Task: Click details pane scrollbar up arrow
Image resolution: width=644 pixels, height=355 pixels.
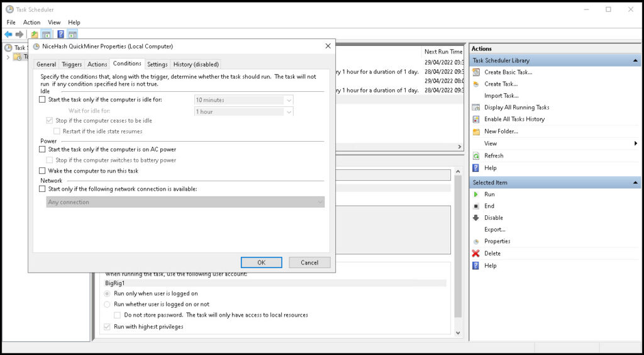Action: (x=458, y=171)
